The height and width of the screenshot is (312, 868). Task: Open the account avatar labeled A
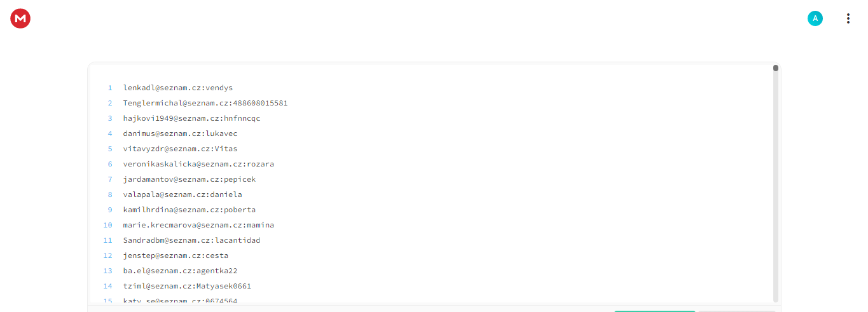pyautogui.click(x=815, y=18)
